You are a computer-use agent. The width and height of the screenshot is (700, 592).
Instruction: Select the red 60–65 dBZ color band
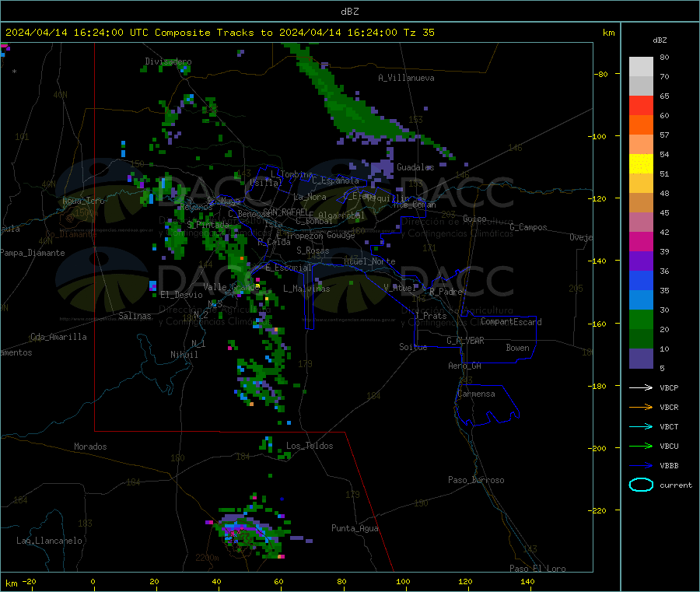click(641, 105)
